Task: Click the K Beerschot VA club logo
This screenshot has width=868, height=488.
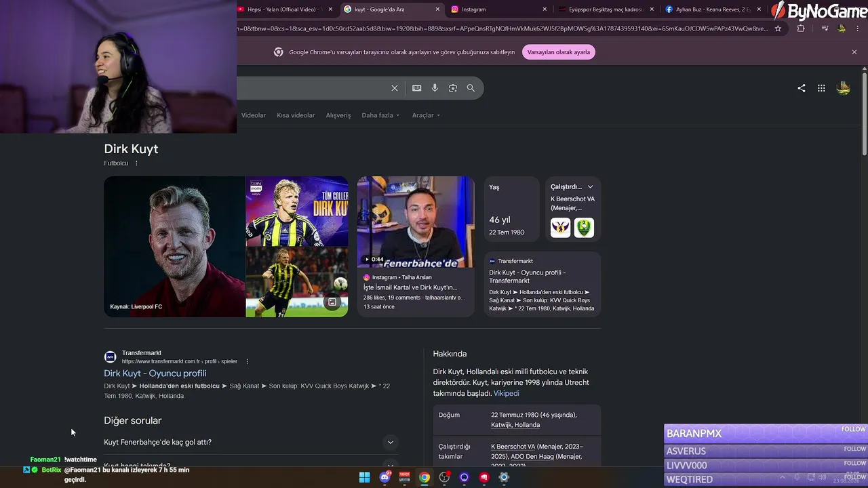Action: coord(561,228)
